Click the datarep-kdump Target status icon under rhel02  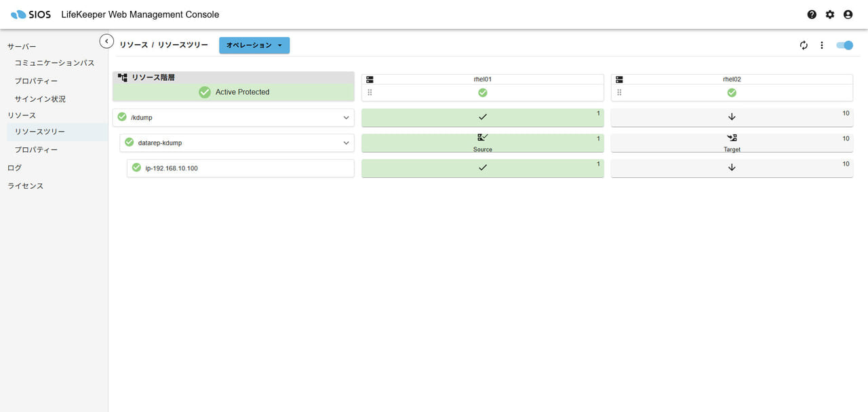point(732,138)
